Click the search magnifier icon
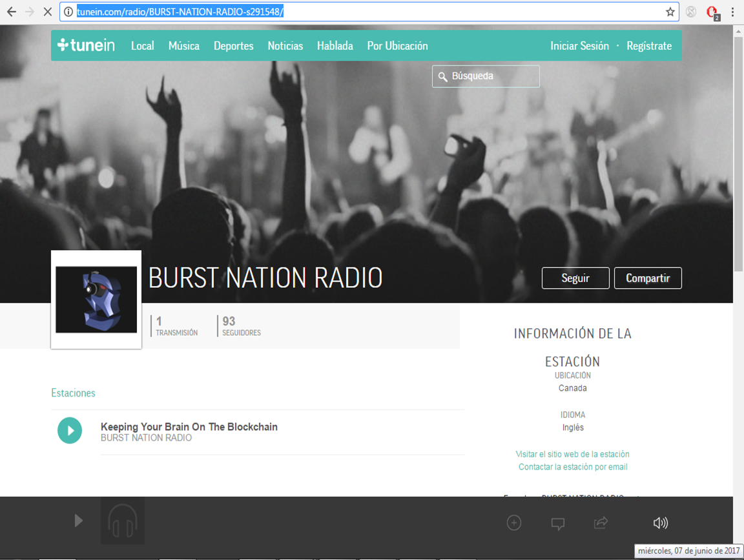This screenshot has height=560, width=744. [442, 76]
